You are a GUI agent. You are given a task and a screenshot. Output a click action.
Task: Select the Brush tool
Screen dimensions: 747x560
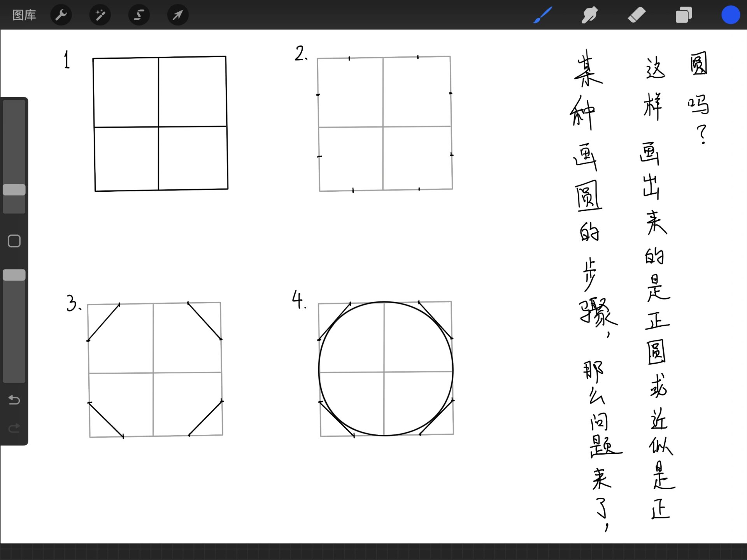(x=543, y=15)
